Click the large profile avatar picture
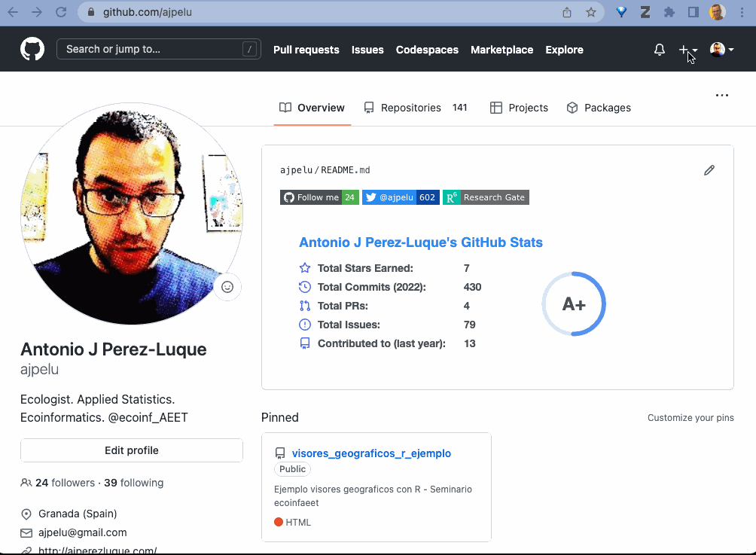 click(132, 215)
